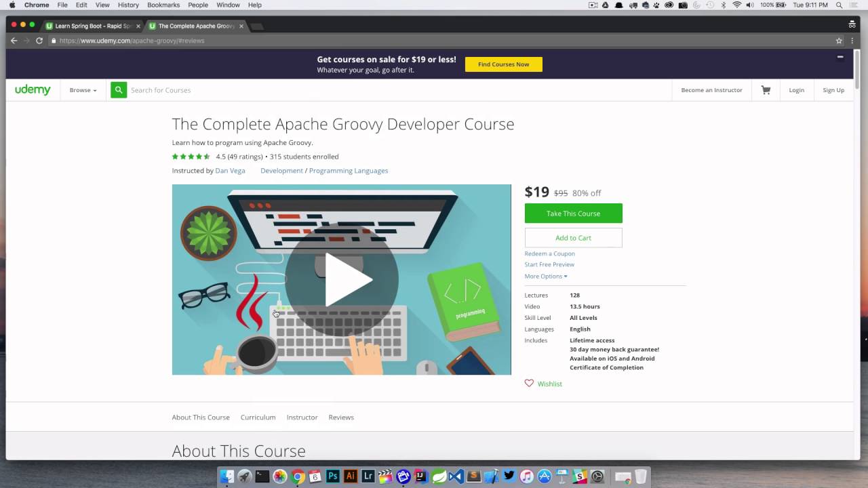The image size is (868, 488).
Task: Open IntelliJ IDEA from the dock
Action: click(x=421, y=476)
